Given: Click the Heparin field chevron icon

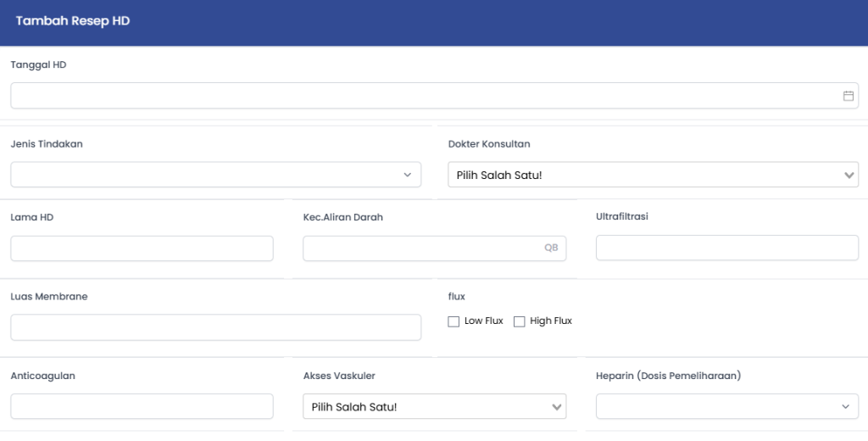Looking at the screenshot, I should 845,407.
